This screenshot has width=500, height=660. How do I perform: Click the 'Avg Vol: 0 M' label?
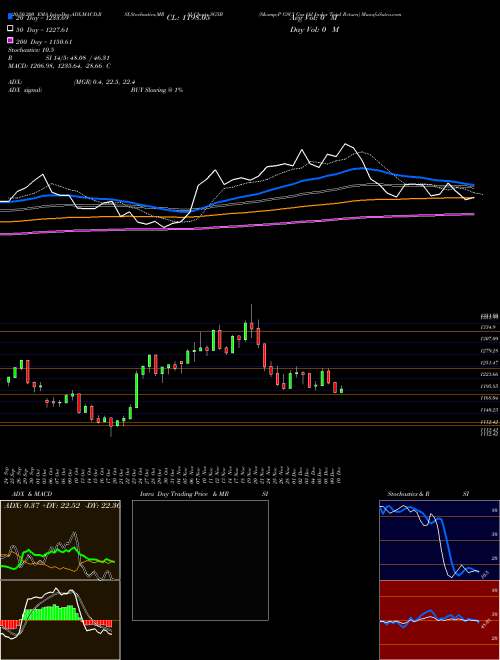tap(313, 18)
